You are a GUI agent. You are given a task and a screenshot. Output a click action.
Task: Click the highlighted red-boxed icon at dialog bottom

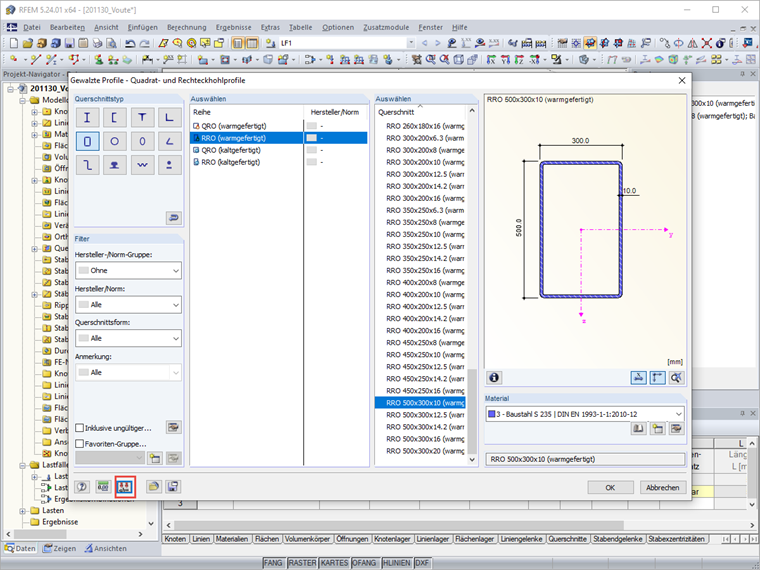click(126, 487)
